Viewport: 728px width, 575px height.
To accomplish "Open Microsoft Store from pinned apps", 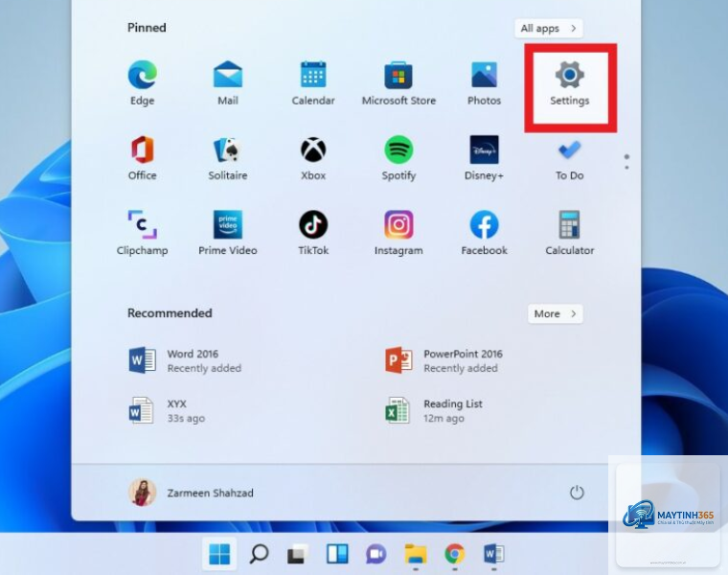I will coord(398,83).
